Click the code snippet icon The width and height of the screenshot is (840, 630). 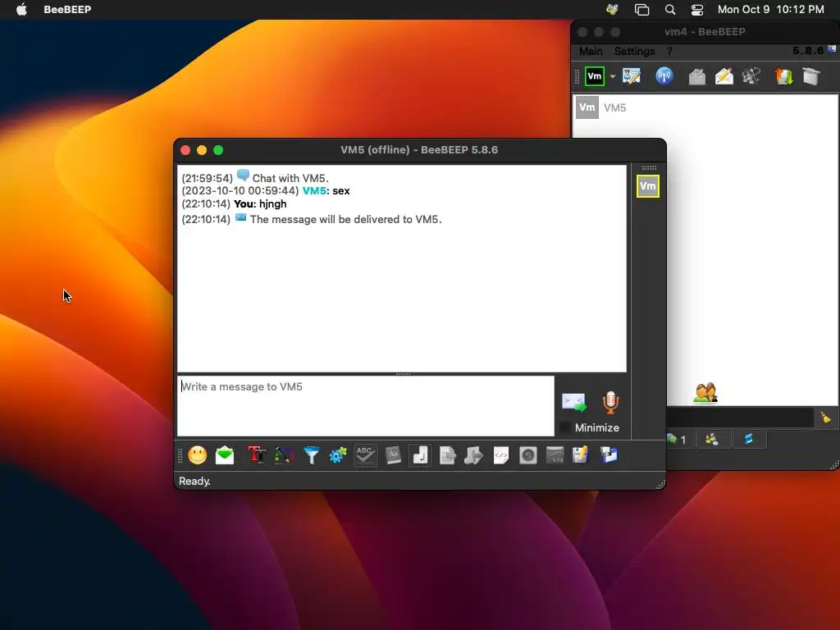pyautogui.click(x=501, y=455)
